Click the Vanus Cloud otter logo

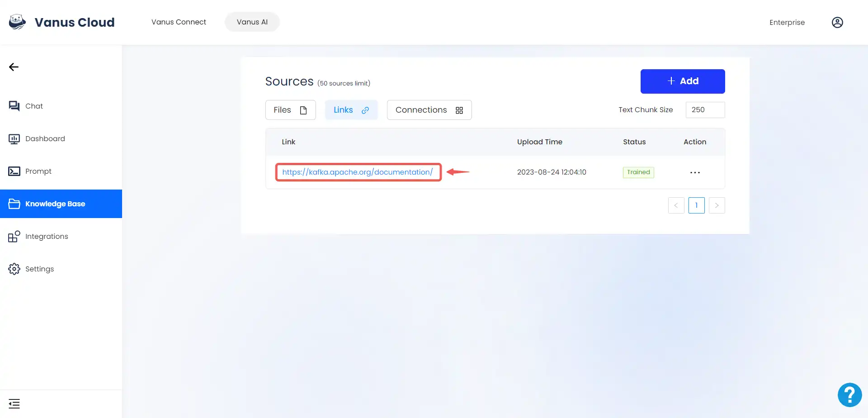(x=17, y=22)
